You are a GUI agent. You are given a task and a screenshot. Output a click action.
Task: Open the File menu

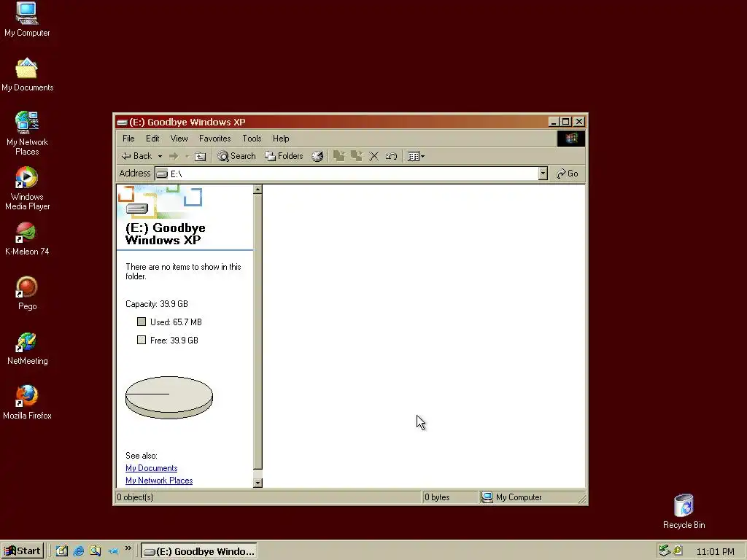pos(128,139)
